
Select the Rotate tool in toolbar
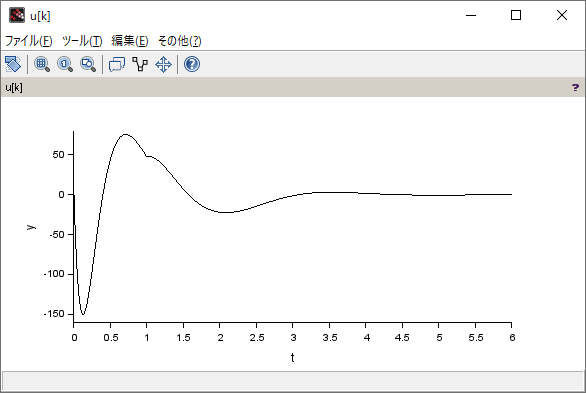(13, 64)
